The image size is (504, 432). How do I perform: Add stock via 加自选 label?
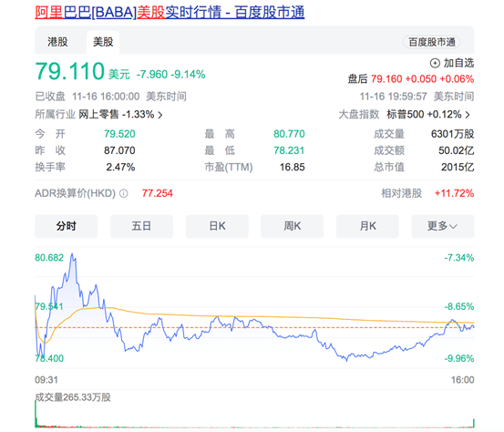tap(458, 63)
